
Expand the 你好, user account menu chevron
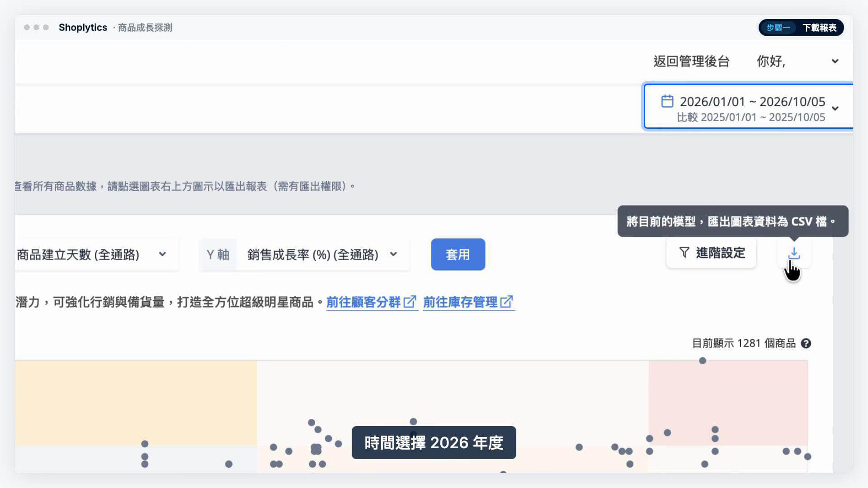835,61
